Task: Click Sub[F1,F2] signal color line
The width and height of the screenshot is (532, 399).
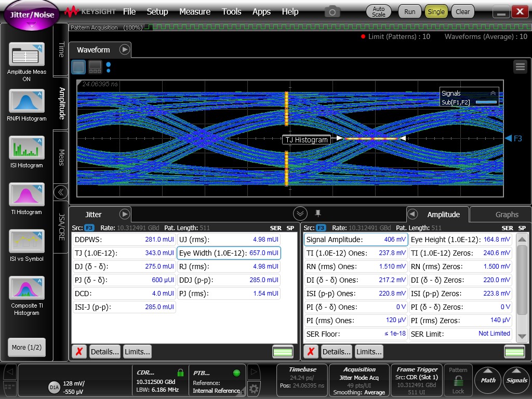Action: click(x=486, y=102)
